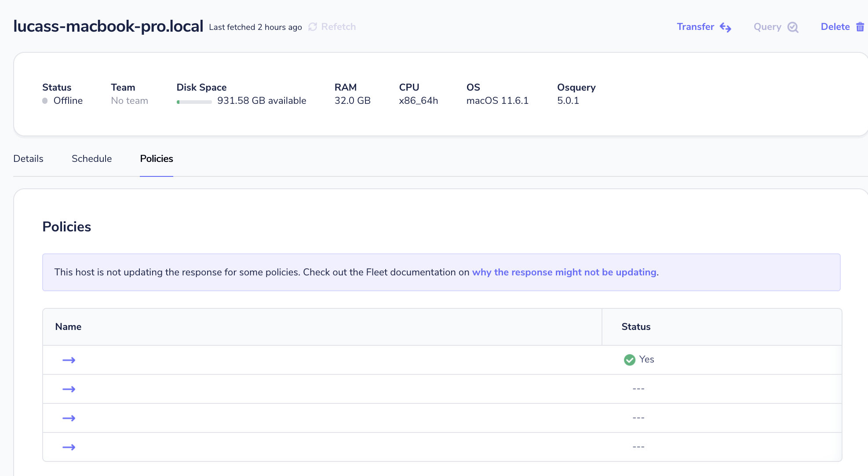Click the Disk Space progress bar
868x476 pixels.
coord(194,102)
